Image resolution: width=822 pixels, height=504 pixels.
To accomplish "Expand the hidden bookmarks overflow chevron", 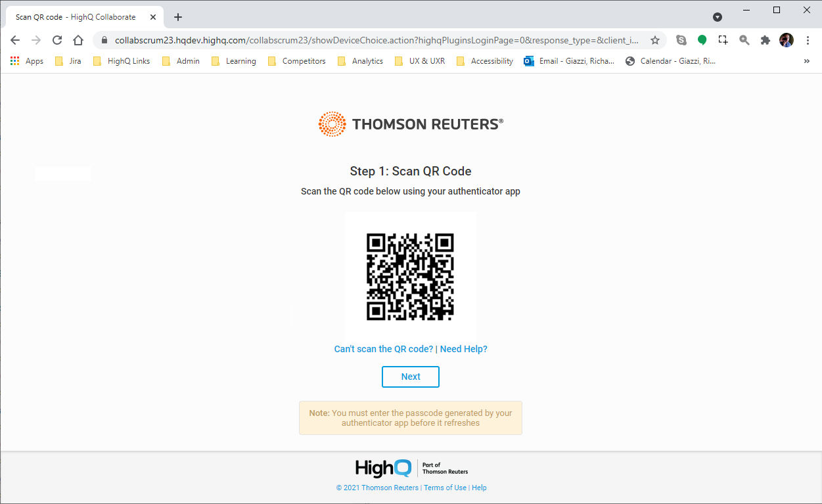I will [x=807, y=61].
